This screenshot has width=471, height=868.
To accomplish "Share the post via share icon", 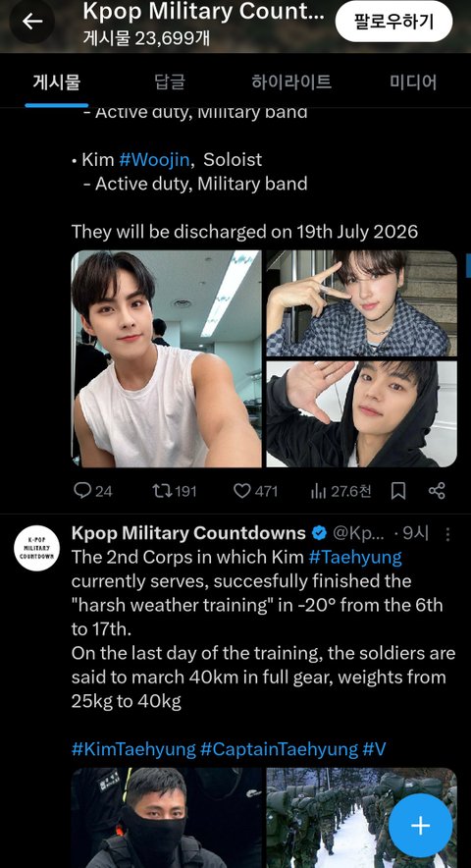I will click(437, 491).
